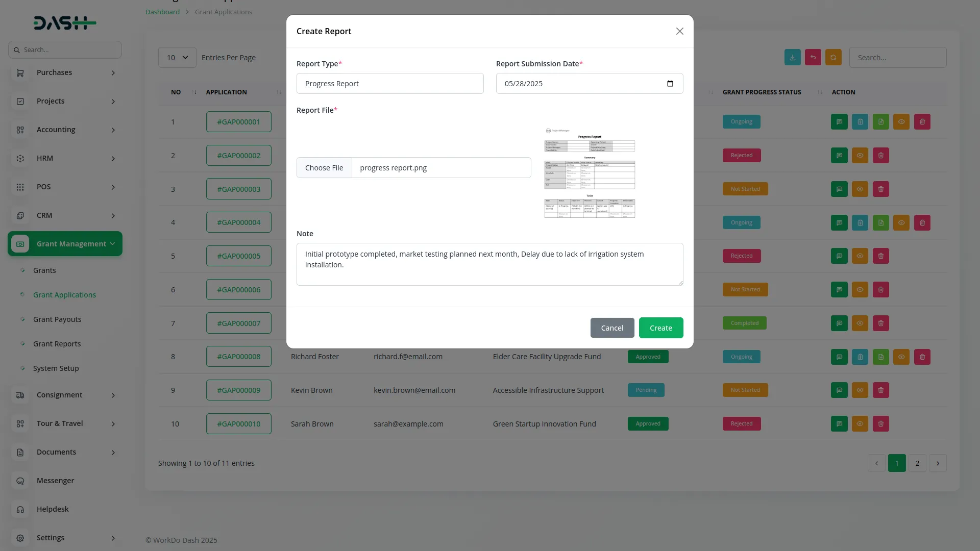
Task: Open the payout clipboard icon for #GAP000008
Action: pyautogui.click(x=860, y=357)
